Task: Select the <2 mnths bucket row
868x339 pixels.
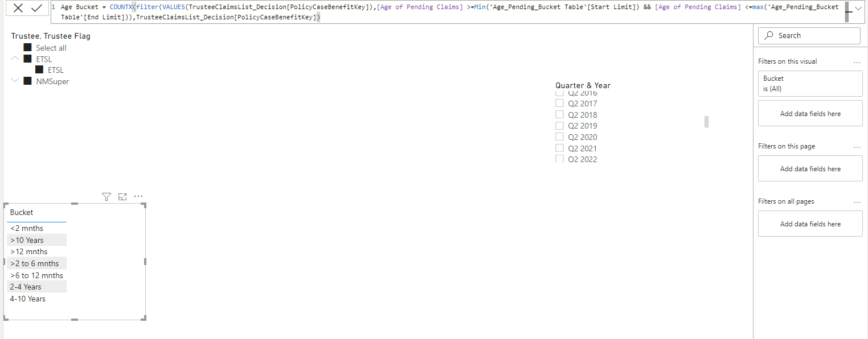Action: coord(36,228)
